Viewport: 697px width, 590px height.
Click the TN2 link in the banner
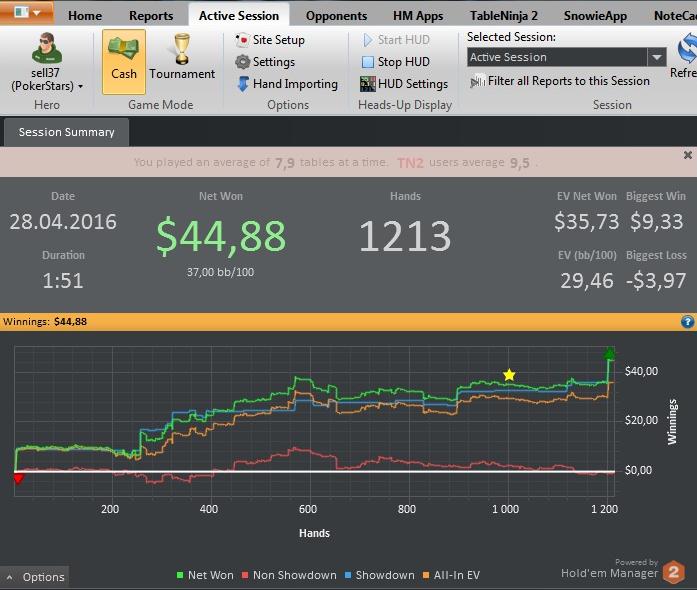coord(410,163)
